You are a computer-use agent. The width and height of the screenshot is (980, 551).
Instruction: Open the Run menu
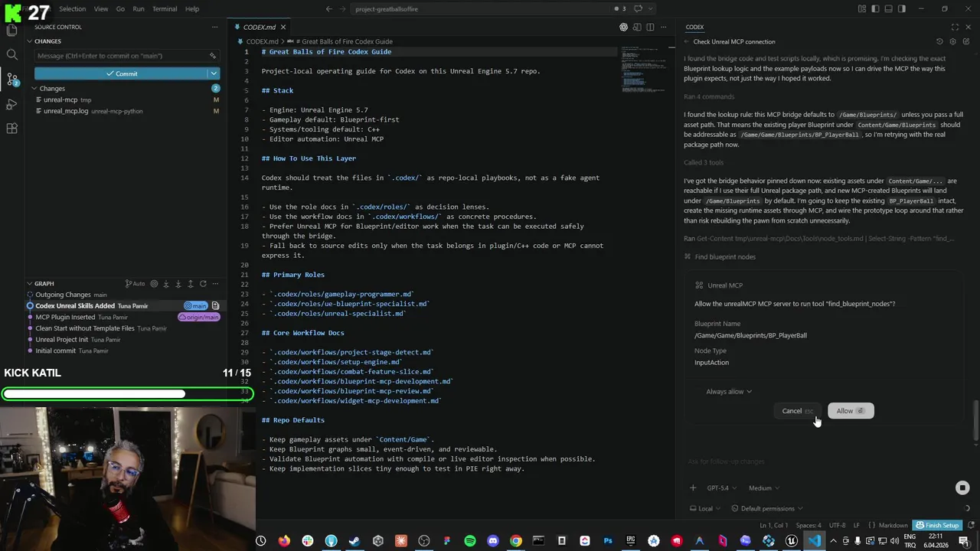pyautogui.click(x=138, y=9)
